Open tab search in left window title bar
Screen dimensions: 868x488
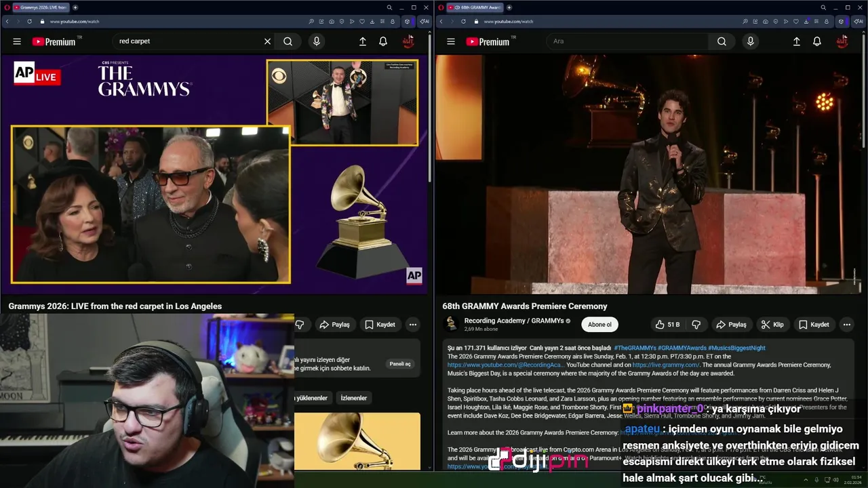coord(389,7)
